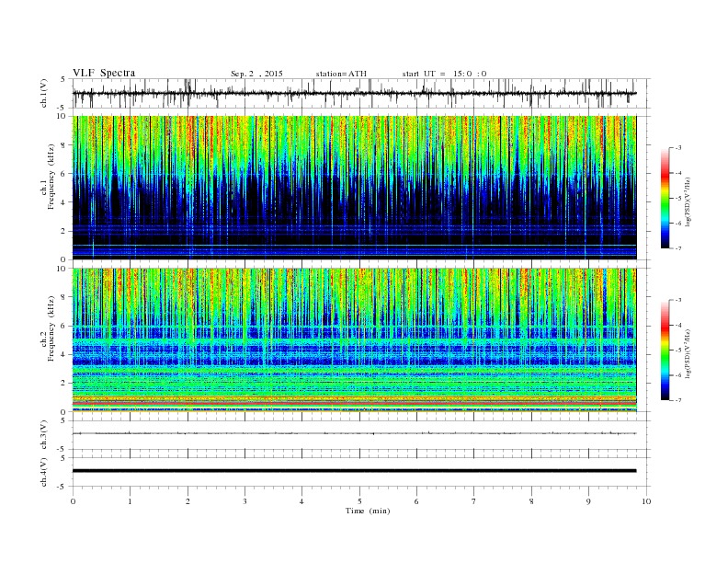This screenshot has height=563, width=728.
Task: Click the 'station=ATH' label
Action: click(x=341, y=74)
